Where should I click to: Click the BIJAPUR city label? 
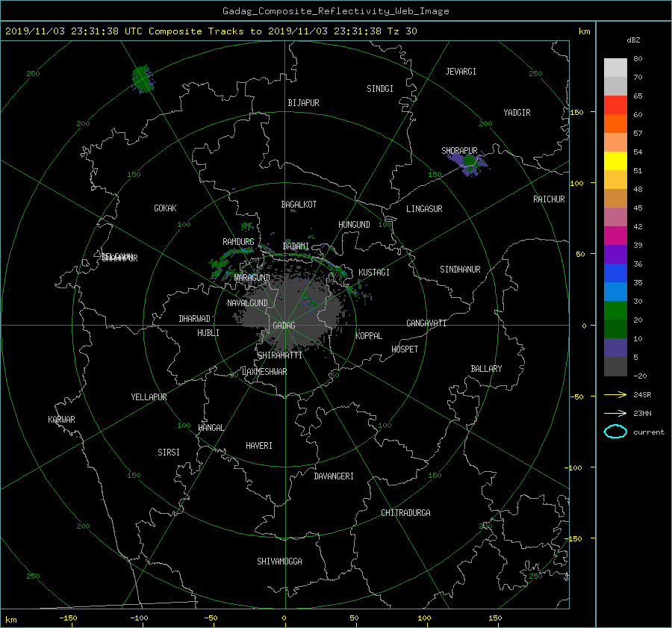coord(303,103)
